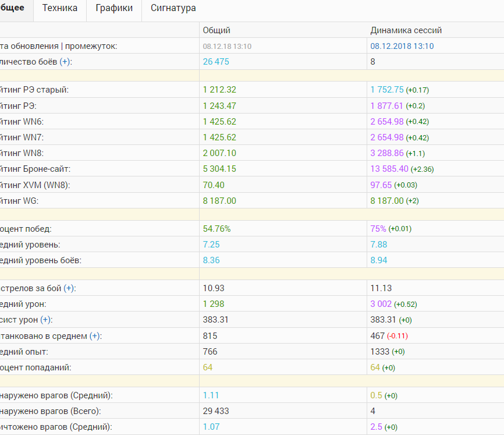Image resolution: width=504 pixels, height=435 pixels.
Task: Click the Общий column header
Action: (216, 30)
